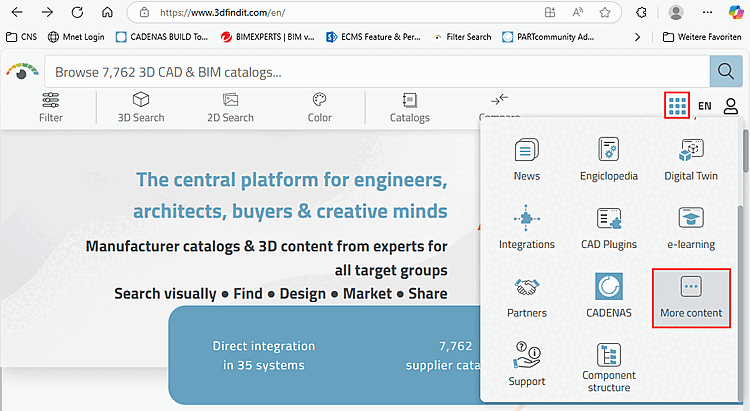Screen dimensions: 750x411
Task: Expand the bookmarks overflow chevron
Action: click(x=639, y=37)
